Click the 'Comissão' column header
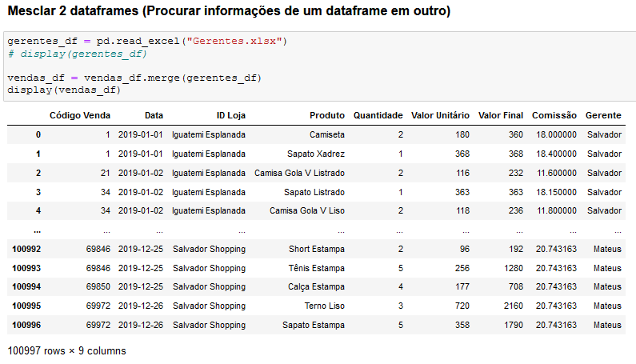This screenshot has height=364, width=636. pos(554,116)
